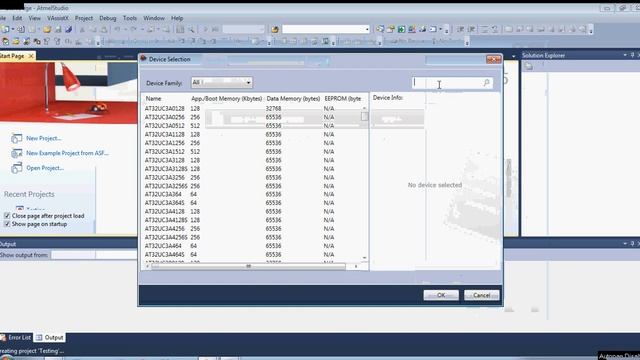The image size is (640, 360).
Task: Switch to the Error List tab
Action: pos(16,338)
